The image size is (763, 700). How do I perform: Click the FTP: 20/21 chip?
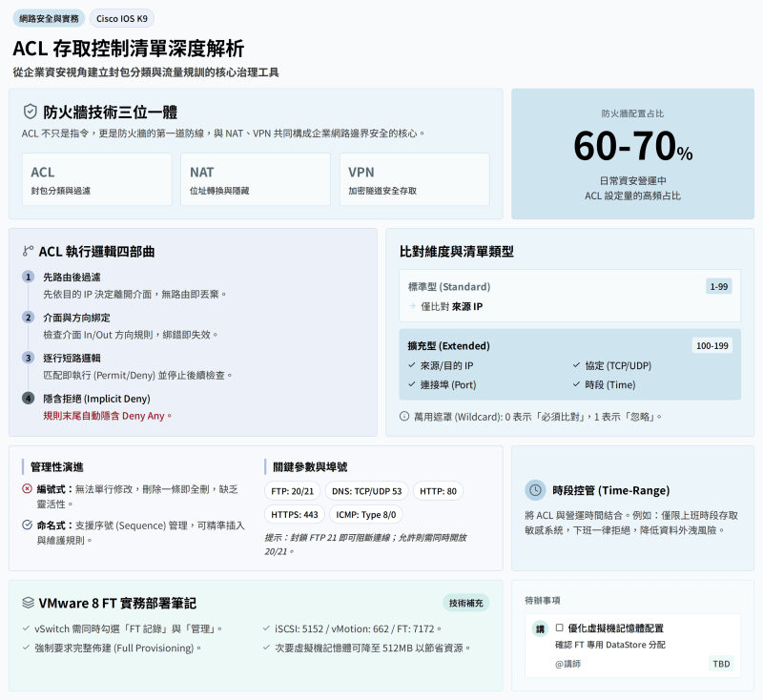point(293,491)
